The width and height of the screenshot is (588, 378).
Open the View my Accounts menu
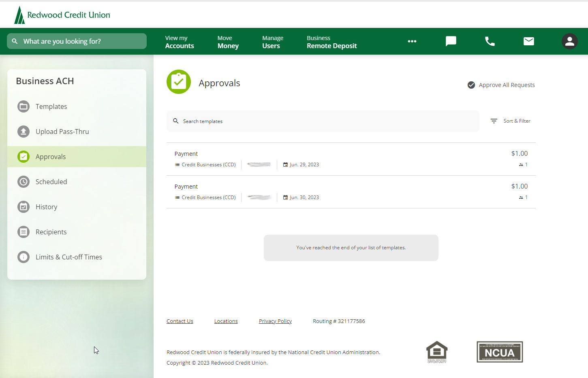(180, 42)
